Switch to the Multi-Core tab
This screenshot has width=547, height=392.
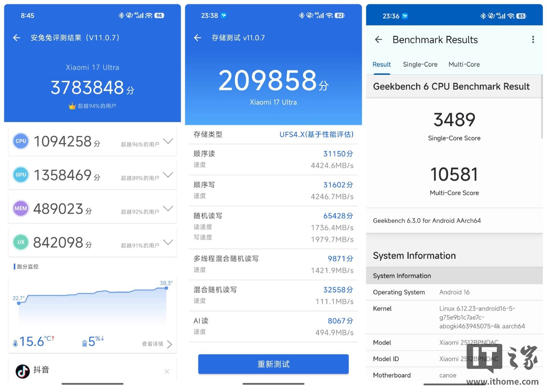[x=464, y=65]
